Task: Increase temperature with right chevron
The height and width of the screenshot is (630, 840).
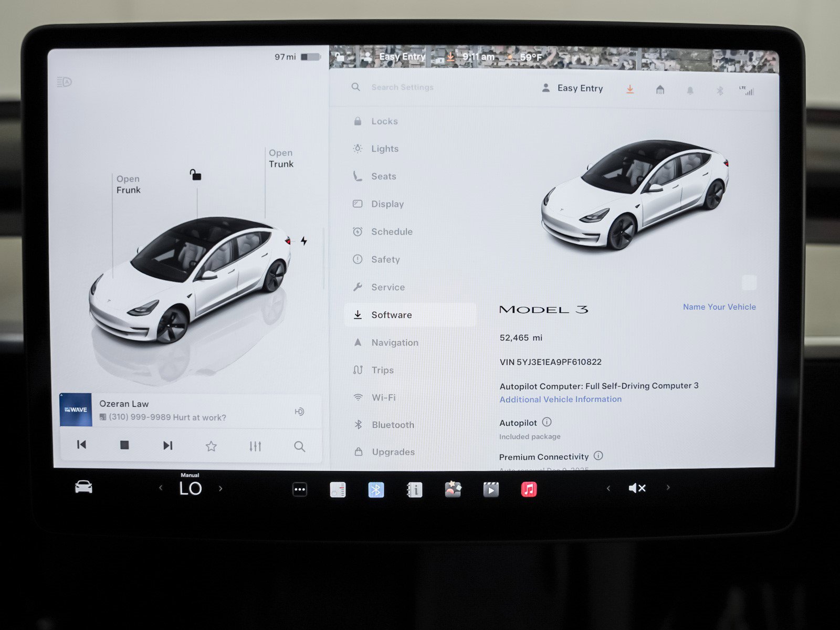Action: point(220,489)
